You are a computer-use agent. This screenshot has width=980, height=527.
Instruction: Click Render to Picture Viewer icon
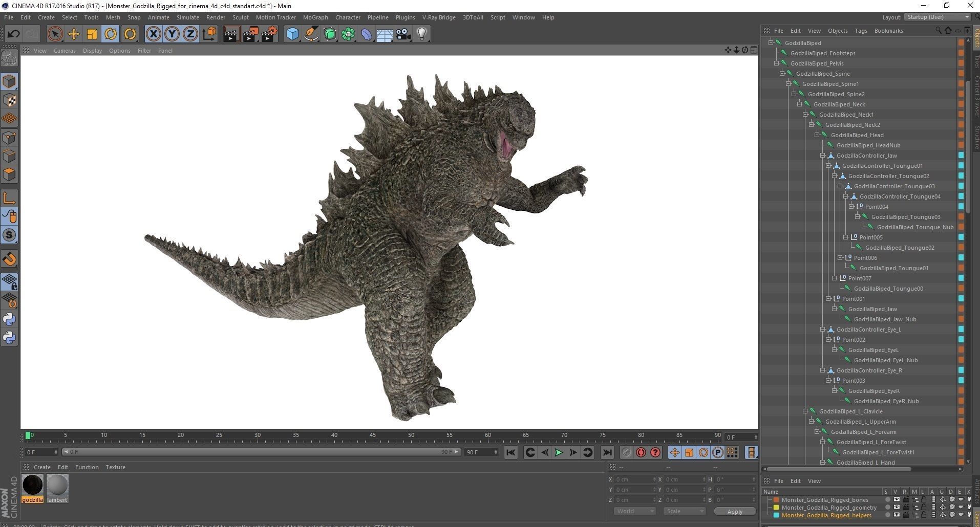click(x=250, y=34)
